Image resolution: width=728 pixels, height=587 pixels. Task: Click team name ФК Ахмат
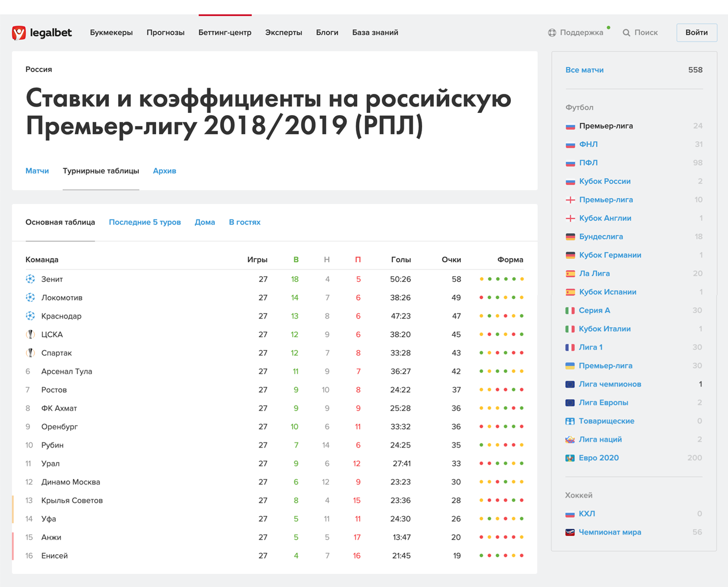[59, 408]
